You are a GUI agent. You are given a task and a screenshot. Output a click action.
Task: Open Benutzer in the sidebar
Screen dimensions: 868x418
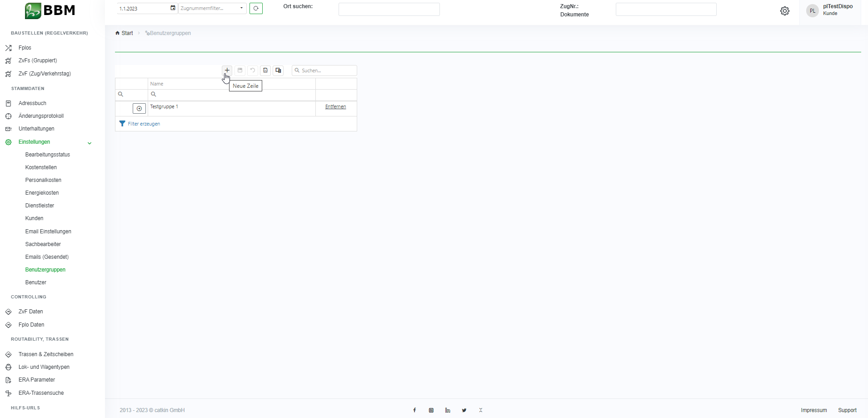(36, 282)
